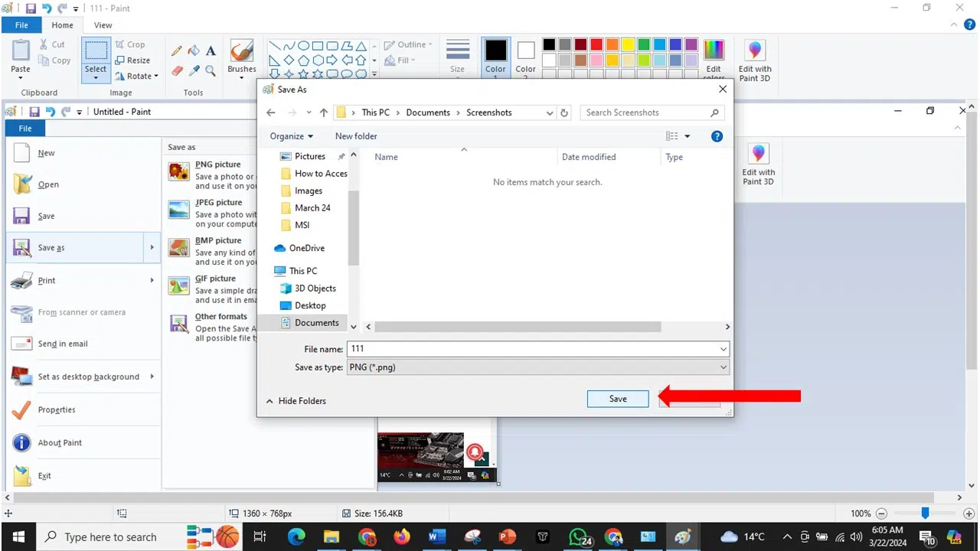Select the Pencil tool in the ribbon
Viewport: 980px width, 551px height.
click(177, 51)
